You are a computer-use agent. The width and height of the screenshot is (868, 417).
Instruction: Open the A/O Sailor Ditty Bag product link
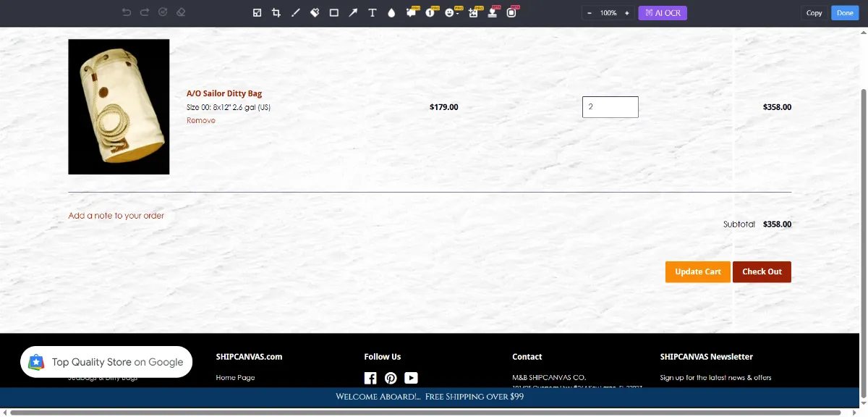click(224, 93)
